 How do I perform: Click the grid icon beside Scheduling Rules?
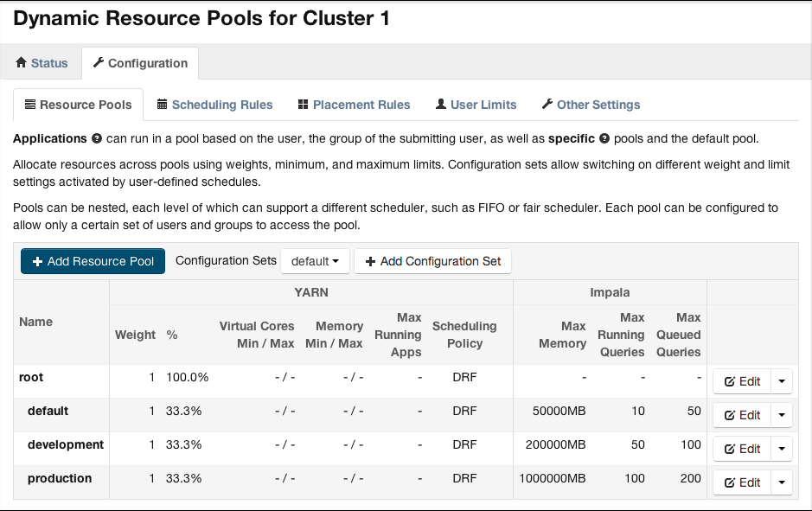161,104
